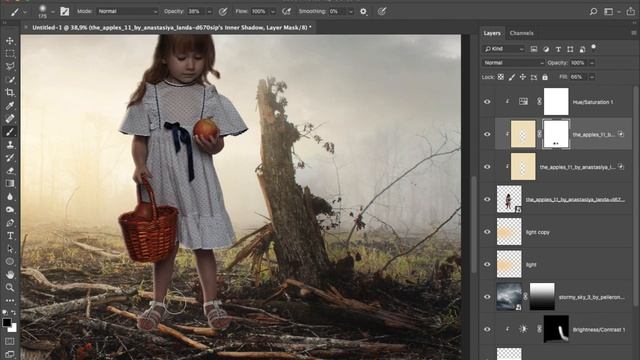Open the brush Opacity dropdown arrow
Image resolution: width=640 pixels, height=360 pixels.
click(x=209, y=12)
